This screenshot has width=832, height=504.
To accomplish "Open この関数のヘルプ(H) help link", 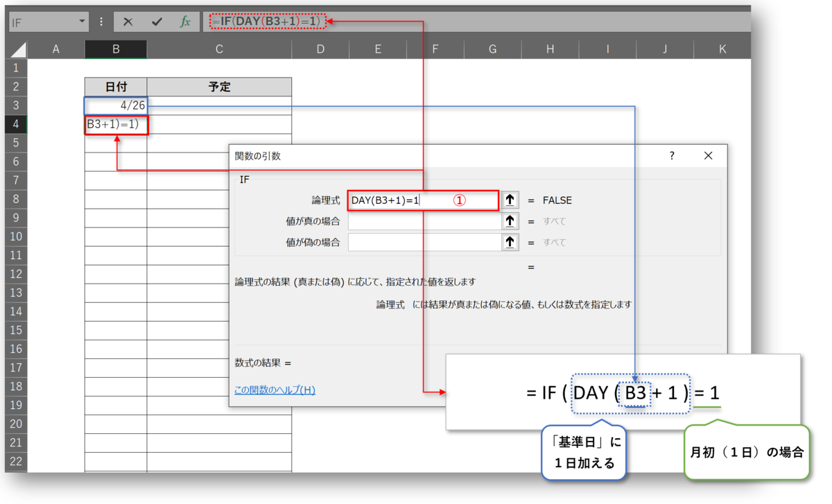I will [x=273, y=390].
